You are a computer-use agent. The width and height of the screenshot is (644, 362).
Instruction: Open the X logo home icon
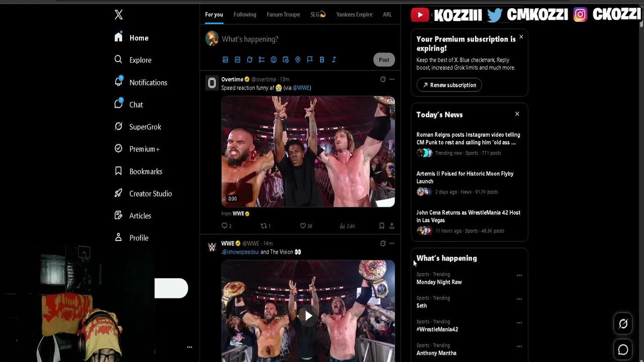pyautogui.click(x=119, y=15)
